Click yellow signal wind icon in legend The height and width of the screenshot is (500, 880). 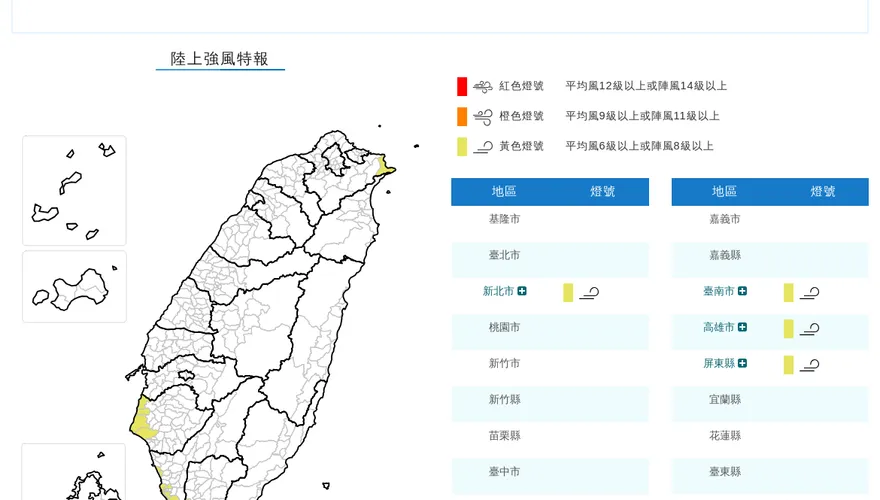coord(483,148)
